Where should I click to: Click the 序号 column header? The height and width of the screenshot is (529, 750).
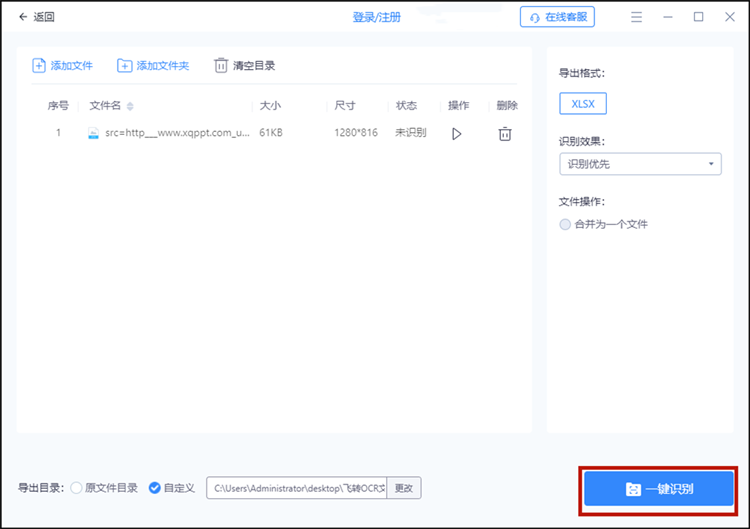(58, 106)
